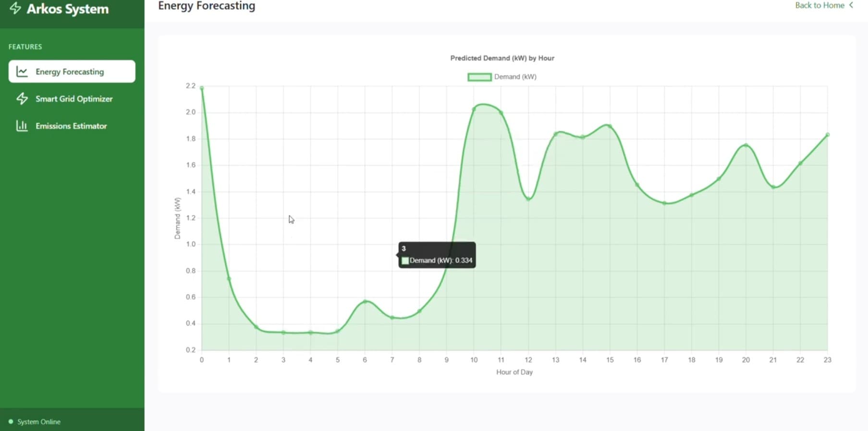Click the tooltip showing Demand 0.334
This screenshot has width=868, height=431.
point(437,255)
